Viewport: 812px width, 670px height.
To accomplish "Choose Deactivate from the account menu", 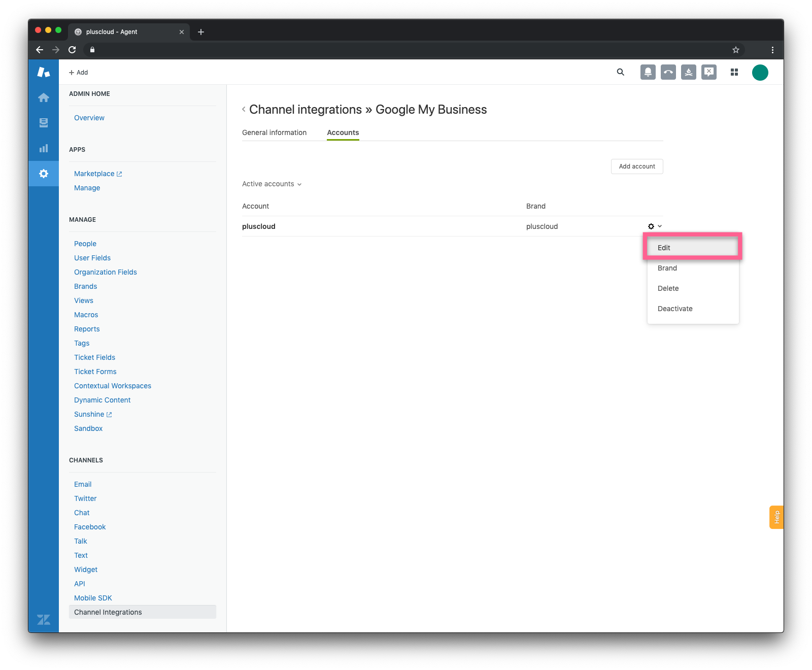I will (693, 309).
